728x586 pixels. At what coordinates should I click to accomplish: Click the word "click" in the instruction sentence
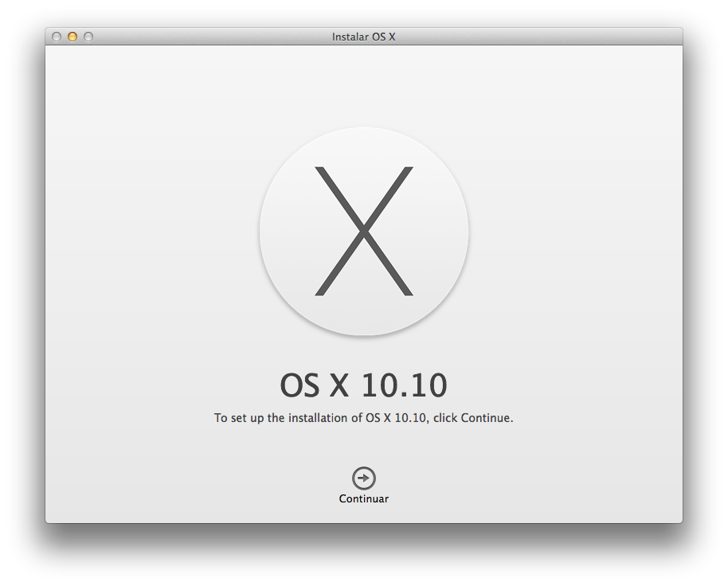pos(444,418)
